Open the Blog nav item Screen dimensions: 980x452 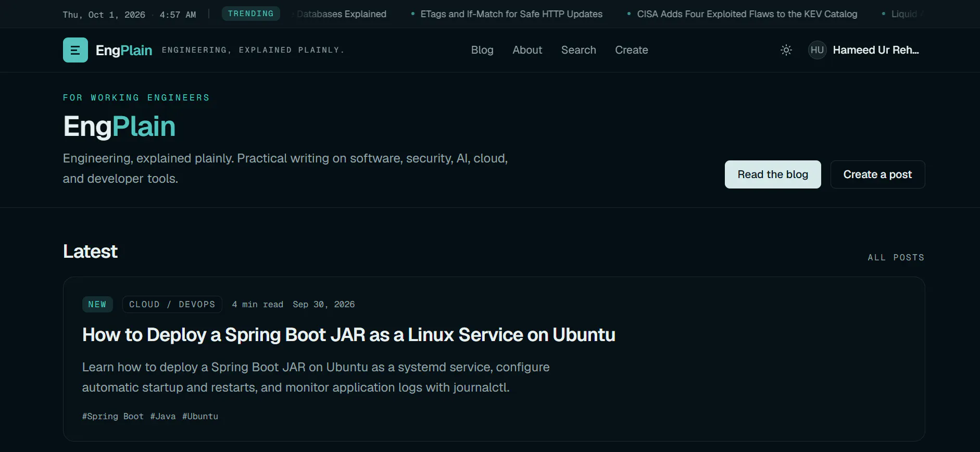pyautogui.click(x=482, y=50)
